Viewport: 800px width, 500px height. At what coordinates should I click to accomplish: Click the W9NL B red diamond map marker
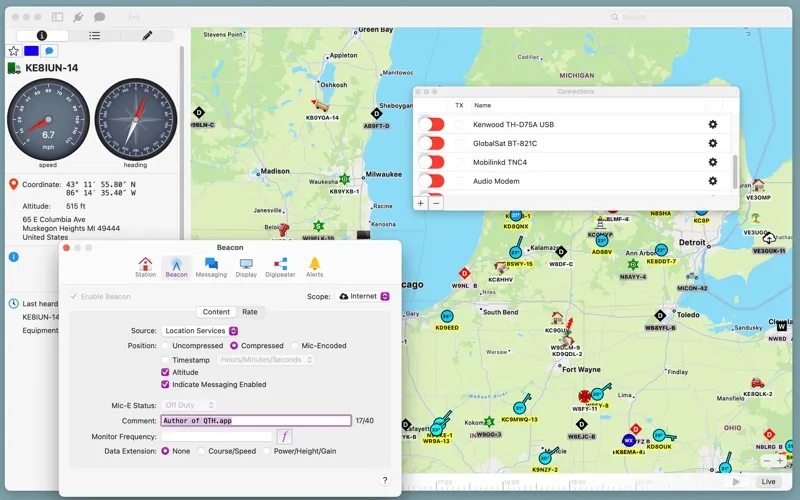(464, 274)
